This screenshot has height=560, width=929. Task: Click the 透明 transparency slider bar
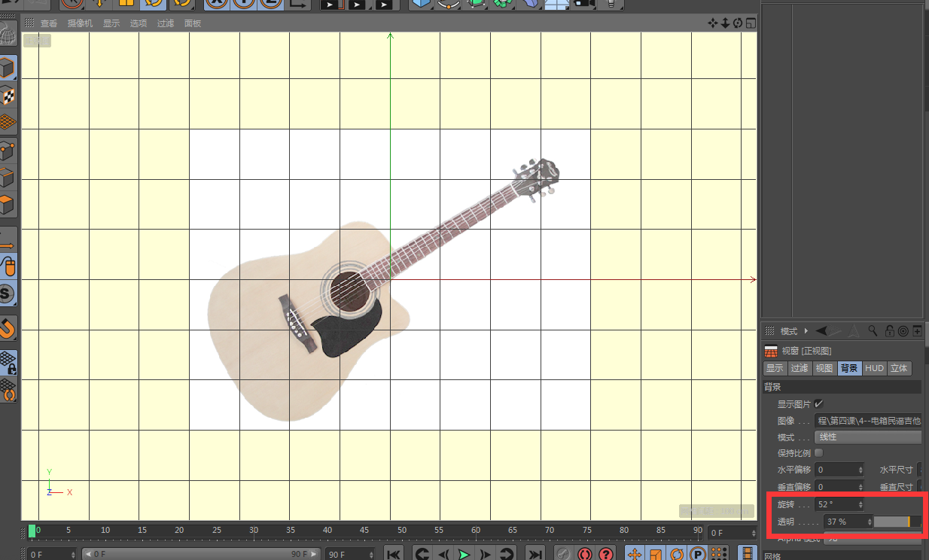pos(897,522)
